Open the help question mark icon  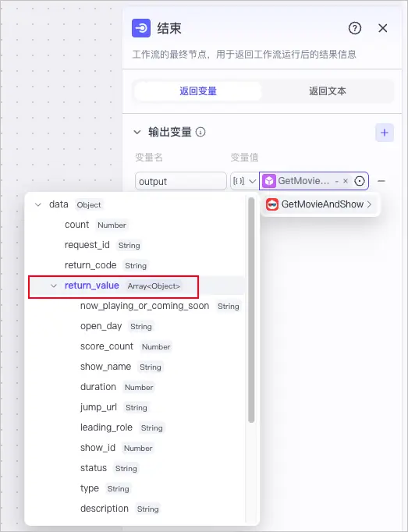(355, 28)
